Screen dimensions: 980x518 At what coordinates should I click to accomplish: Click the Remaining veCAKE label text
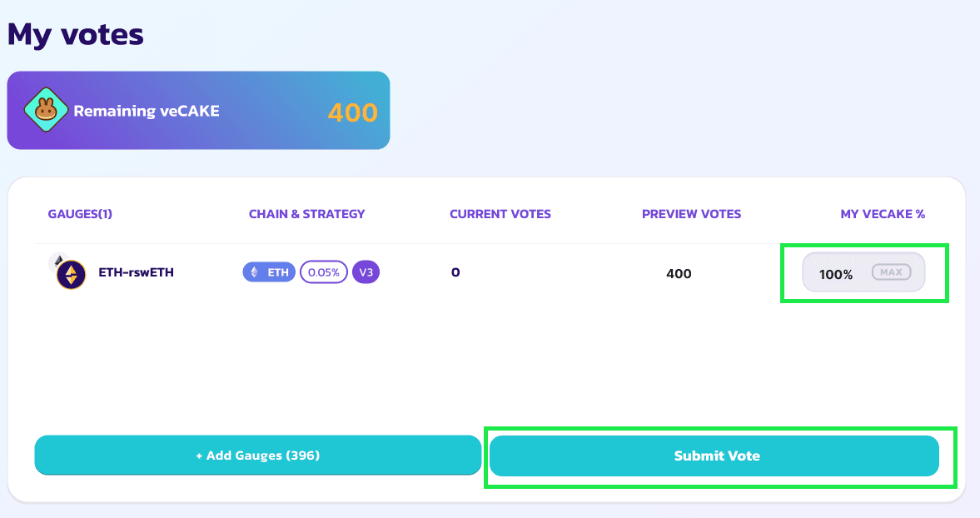point(147,111)
